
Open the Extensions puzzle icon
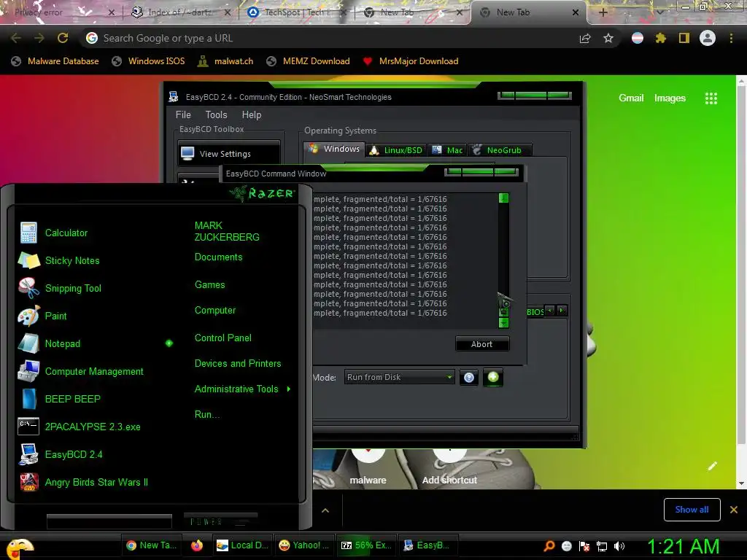click(x=661, y=38)
